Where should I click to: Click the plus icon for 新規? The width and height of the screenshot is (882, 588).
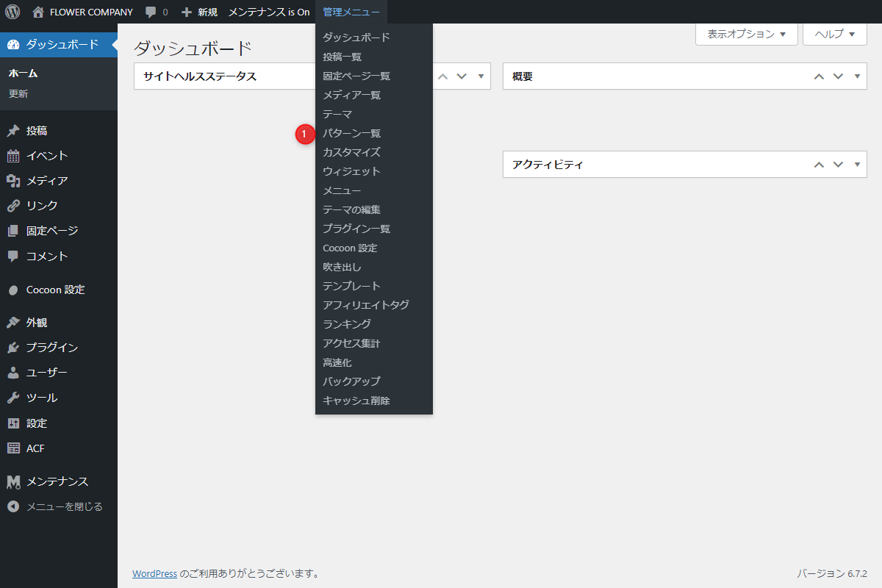point(187,12)
